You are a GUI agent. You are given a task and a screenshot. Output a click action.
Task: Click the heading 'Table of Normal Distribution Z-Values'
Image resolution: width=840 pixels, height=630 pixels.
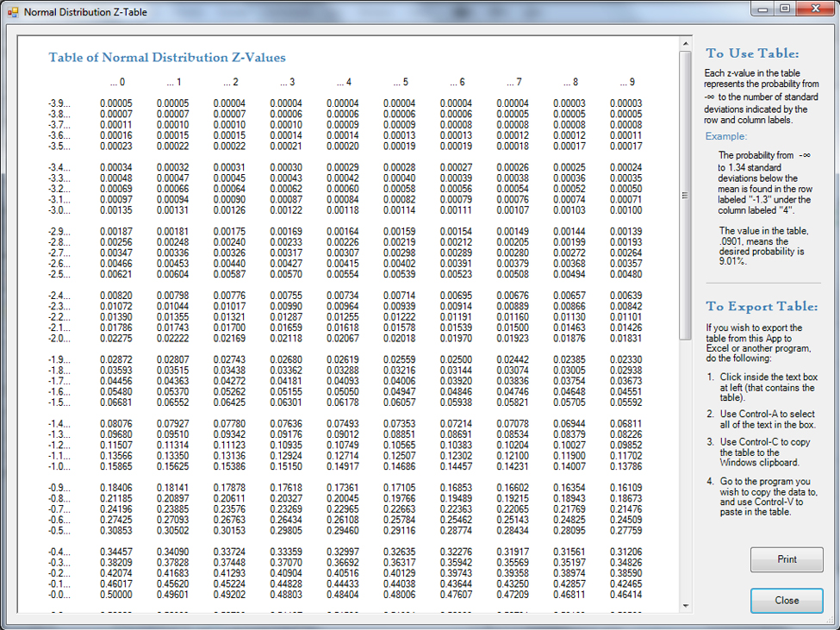pos(167,58)
